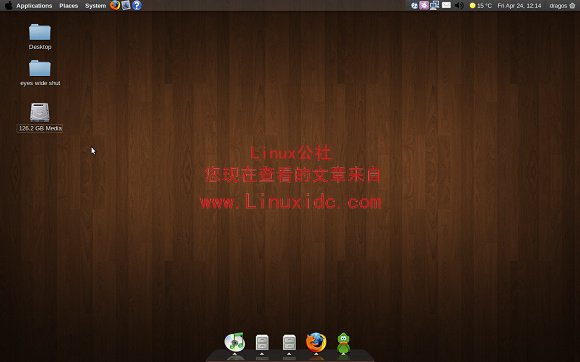Select the 126.2 GB Media drive icon
The image size is (580, 362).
40,112
